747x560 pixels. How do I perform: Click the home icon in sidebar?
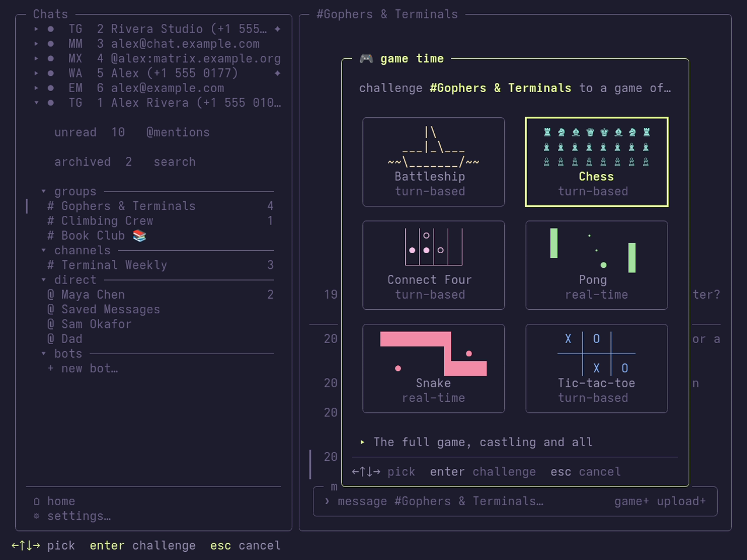(x=37, y=502)
